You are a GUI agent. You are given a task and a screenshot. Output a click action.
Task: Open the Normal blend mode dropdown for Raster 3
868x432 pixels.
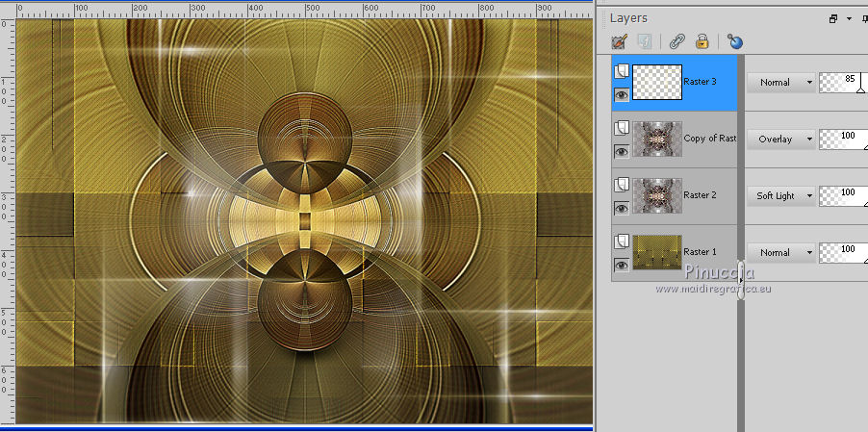[x=780, y=83]
